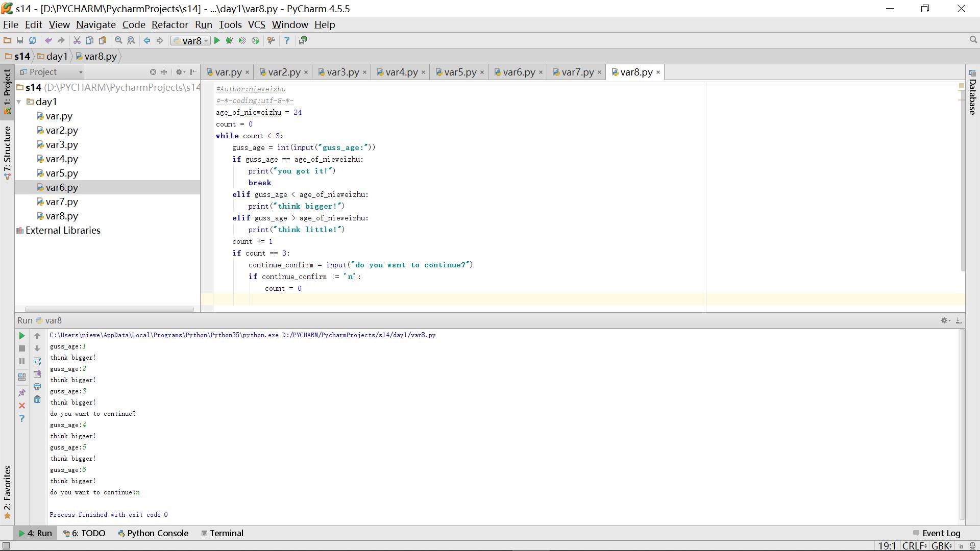Click Search Everywhere magnifier at top right
980x551 pixels.
[973, 40]
